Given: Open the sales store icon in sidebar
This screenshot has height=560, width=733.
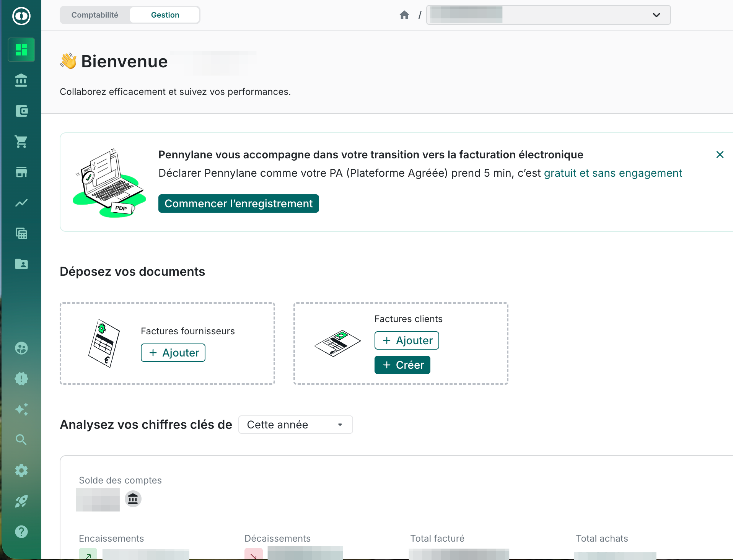Looking at the screenshot, I should (21, 172).
